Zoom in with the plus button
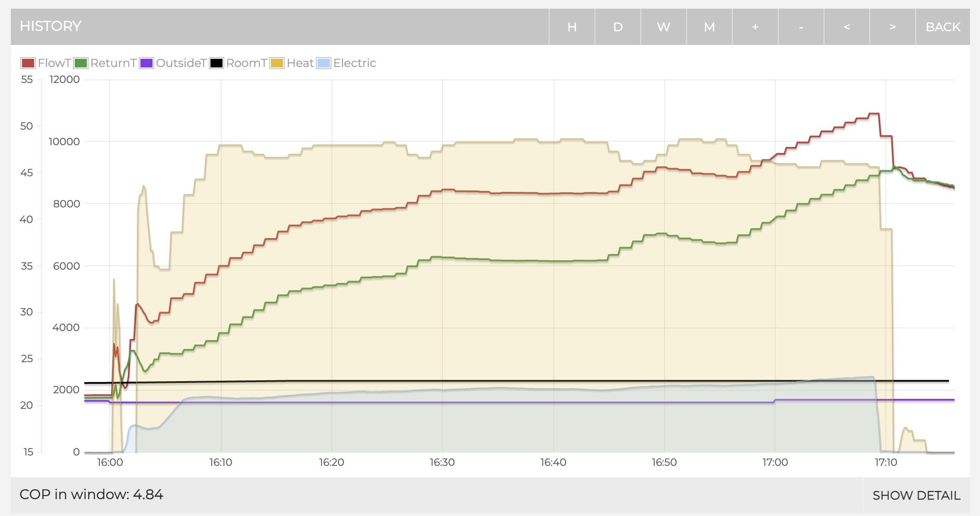The width and height of the screenshot is (980, 516). (755, 27)
